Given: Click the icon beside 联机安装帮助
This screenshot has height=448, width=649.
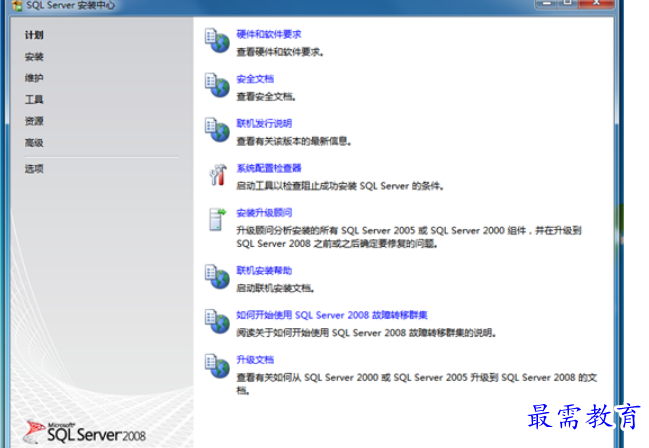Looking at the screenshot, I should point(217,277).
